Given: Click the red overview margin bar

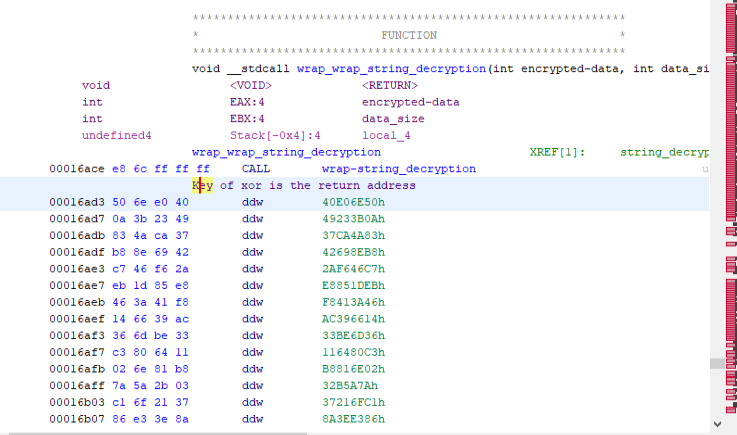Looking at the screenshot, I should point(731,207).
